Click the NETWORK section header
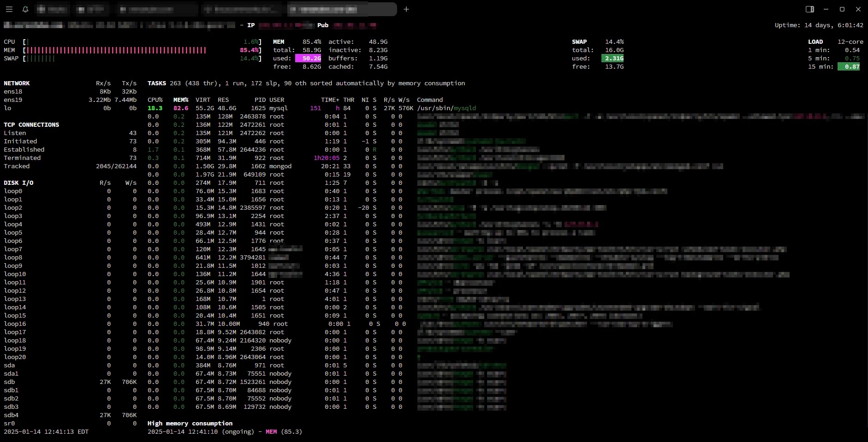This screenshot has height=442, width=868. [x=17, y=83]
